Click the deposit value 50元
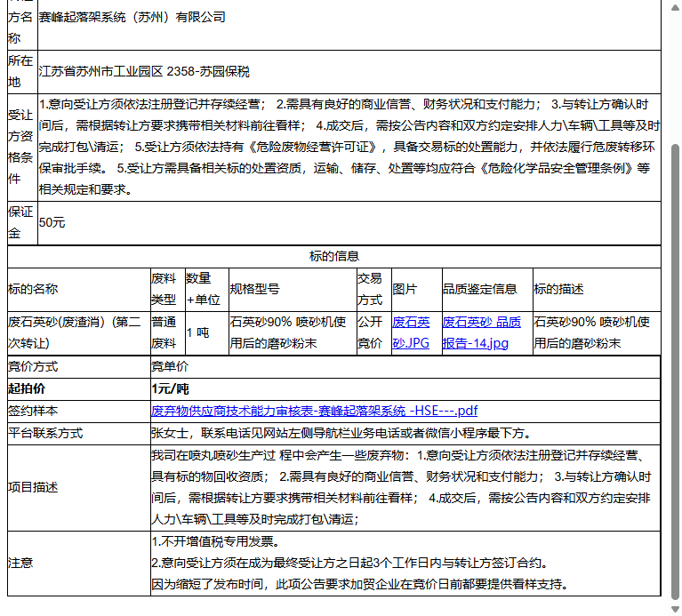The height and width of the screenshot is (616, 682). point(52,223)
